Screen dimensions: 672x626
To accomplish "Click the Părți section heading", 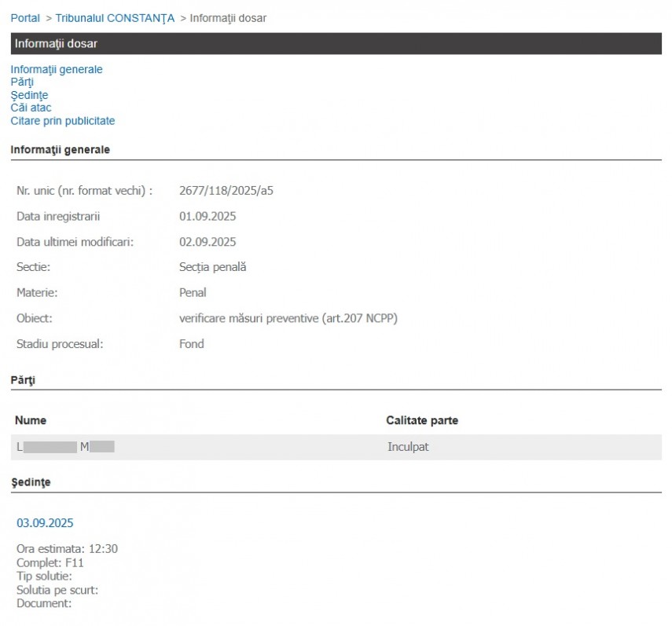I will [23, 380].
